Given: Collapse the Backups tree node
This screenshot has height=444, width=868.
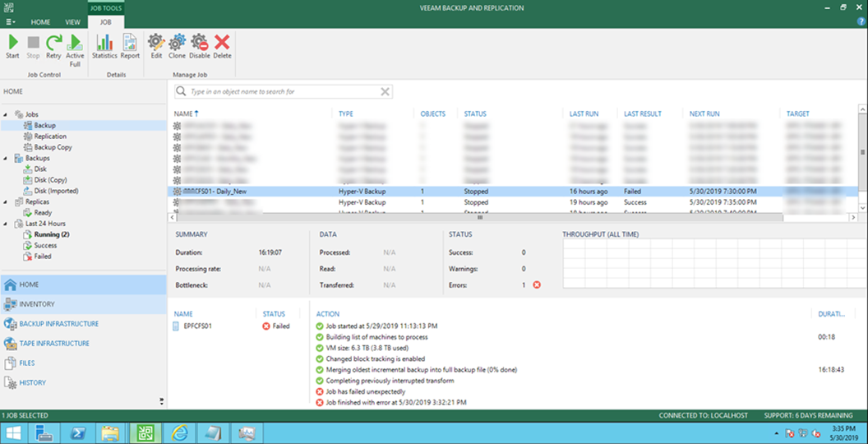Looking at the screenshot, I should point(6,158).
